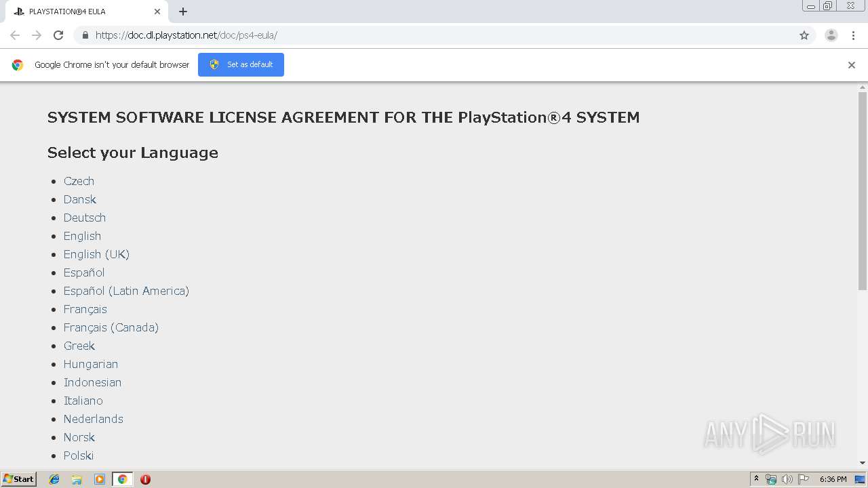Open the Français (Canada) link
Screen dimensions: 868x488
pos(111,327)
